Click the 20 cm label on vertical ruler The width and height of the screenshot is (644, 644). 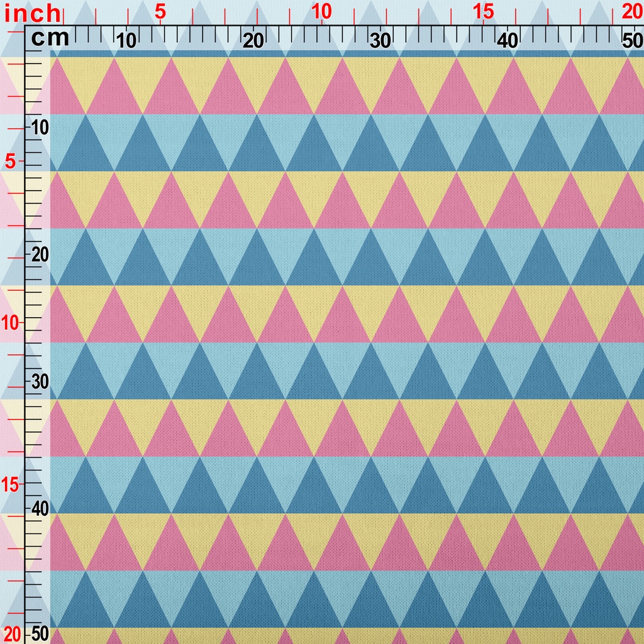click(x=40, y=255)
